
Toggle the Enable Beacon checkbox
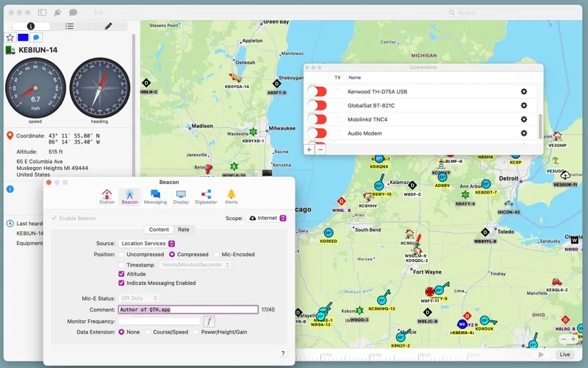click(54, 218)
